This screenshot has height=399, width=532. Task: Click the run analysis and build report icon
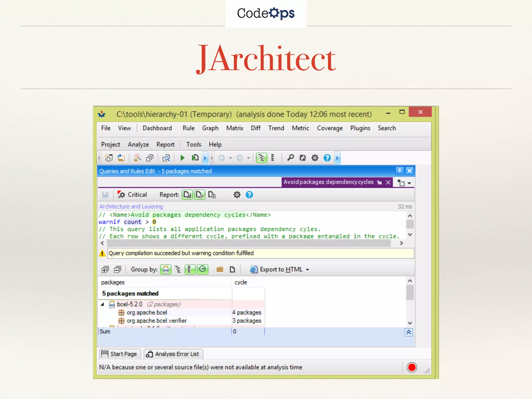(x=195, y=158)
